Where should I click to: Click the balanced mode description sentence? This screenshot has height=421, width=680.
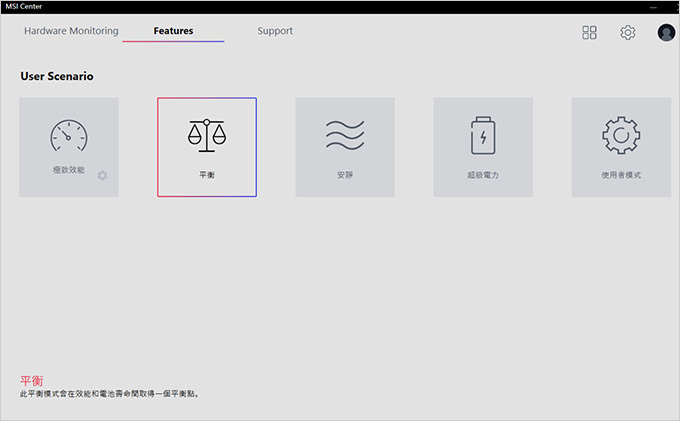109,394
